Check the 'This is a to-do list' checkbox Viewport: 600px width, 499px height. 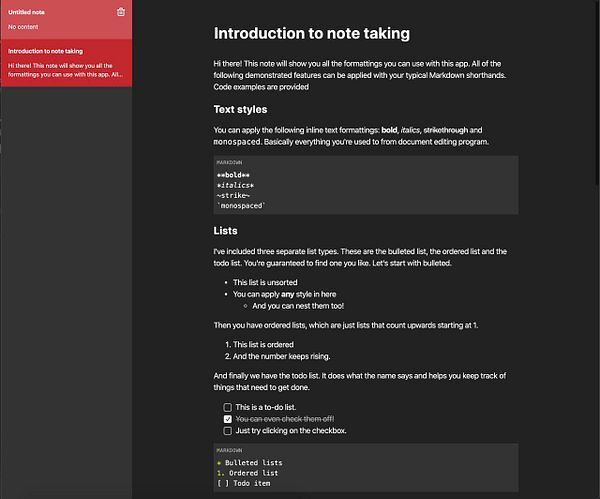point(228,407)
